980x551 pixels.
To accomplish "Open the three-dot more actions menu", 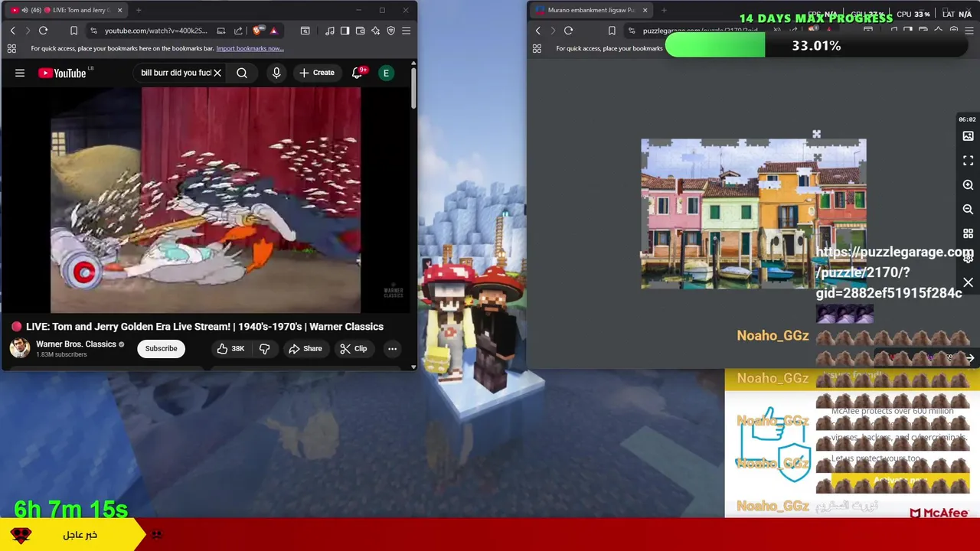I will [x=392, y=348].
